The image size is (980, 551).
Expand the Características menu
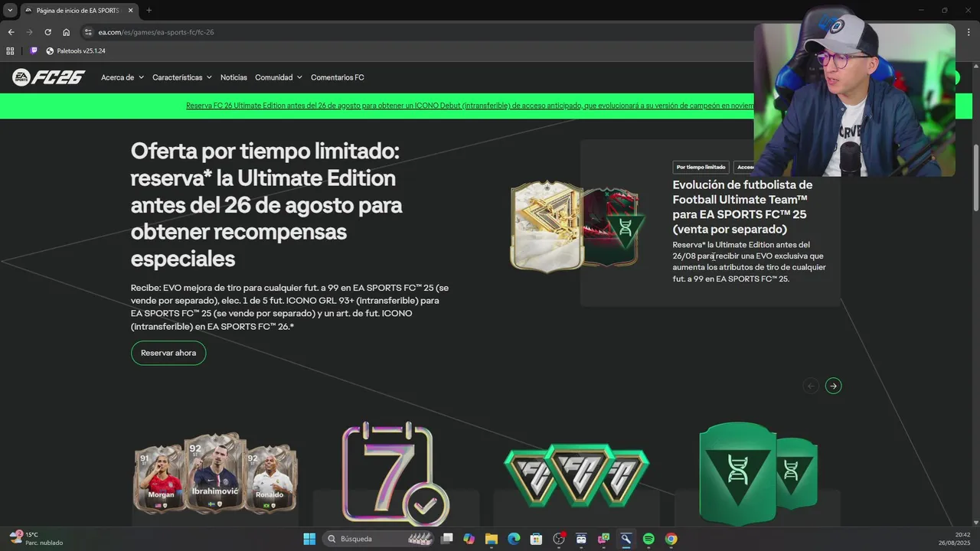[182, 77]
